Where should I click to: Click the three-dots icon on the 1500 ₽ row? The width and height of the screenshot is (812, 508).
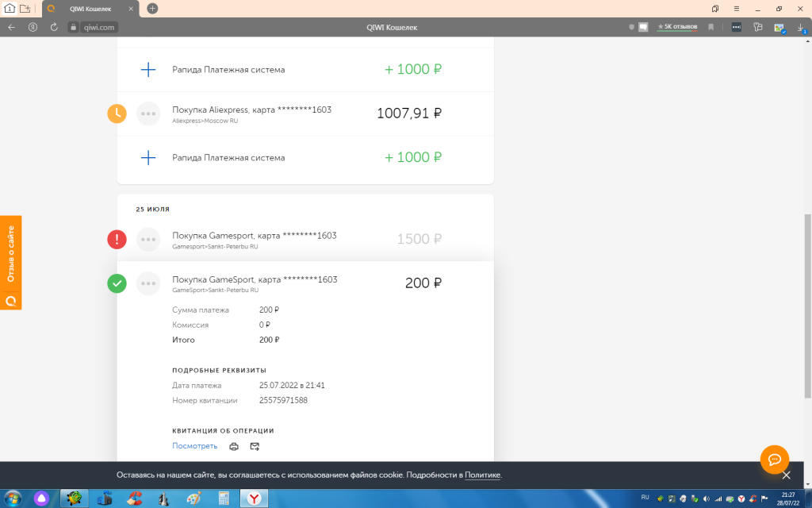[148, 239]
